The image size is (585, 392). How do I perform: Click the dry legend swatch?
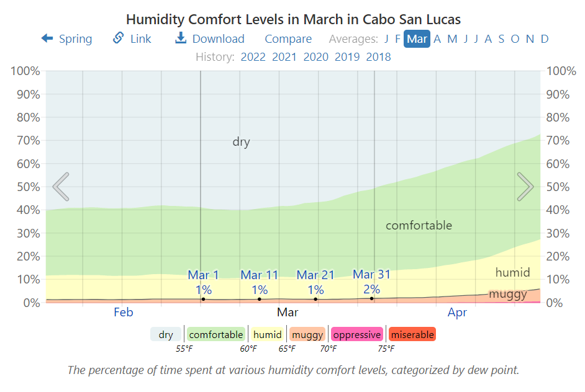(x=165, y=334)
